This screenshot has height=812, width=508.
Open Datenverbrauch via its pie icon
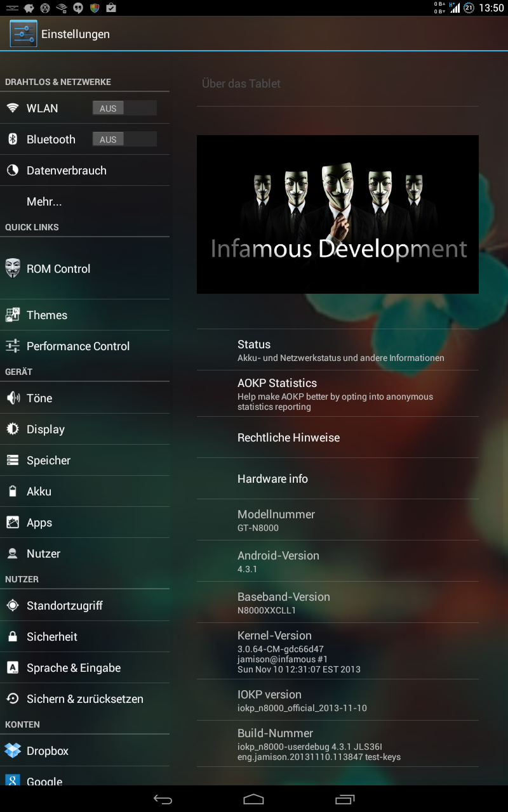(13, 171)
